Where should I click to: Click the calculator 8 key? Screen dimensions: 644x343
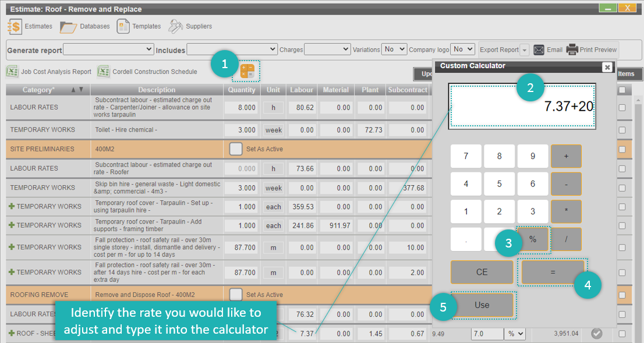[499, 156]
